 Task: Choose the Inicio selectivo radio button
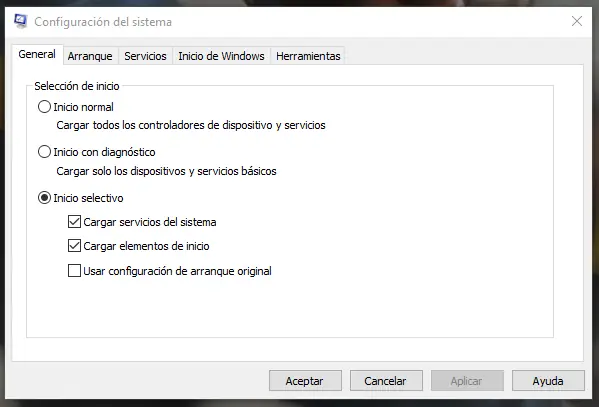(44, 198)
